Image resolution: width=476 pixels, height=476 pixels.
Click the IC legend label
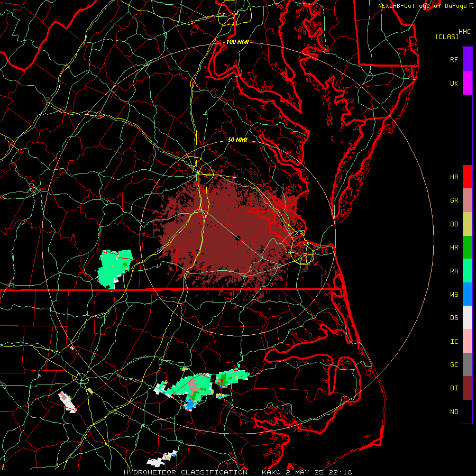pos(454,341)
